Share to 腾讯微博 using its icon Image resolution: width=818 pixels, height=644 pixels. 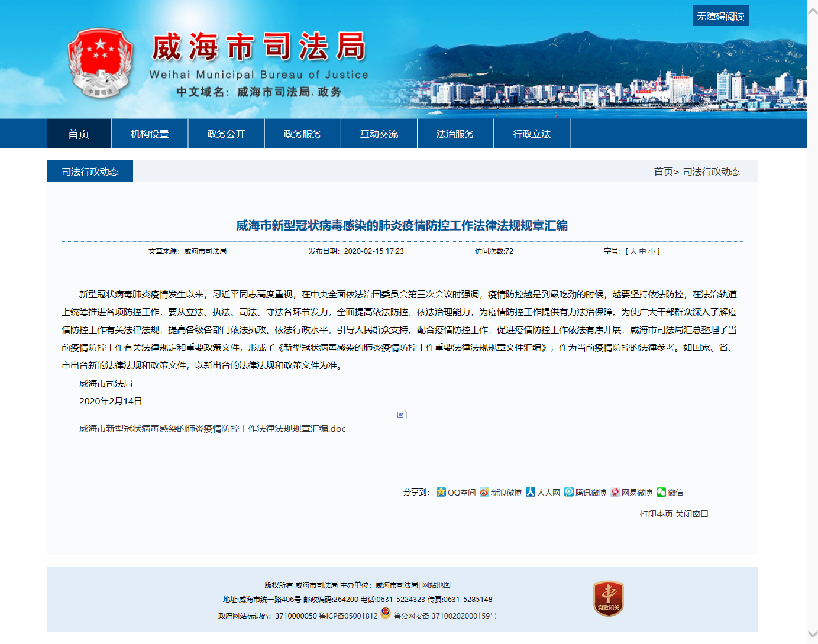click(x=568, y=492)
